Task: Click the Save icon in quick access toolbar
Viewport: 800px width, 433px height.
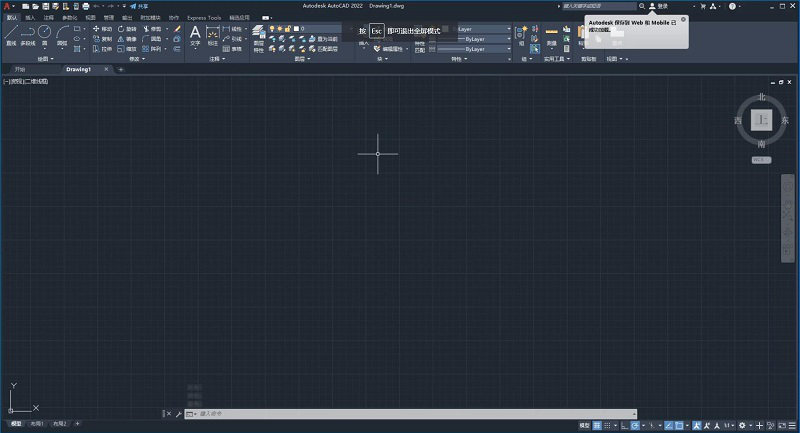Action: point(45,6)
